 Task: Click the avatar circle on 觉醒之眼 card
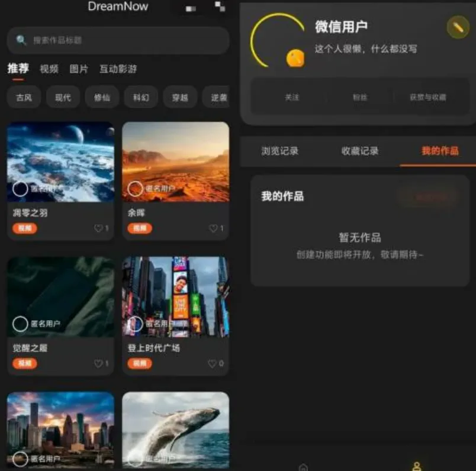click(20, 324)
